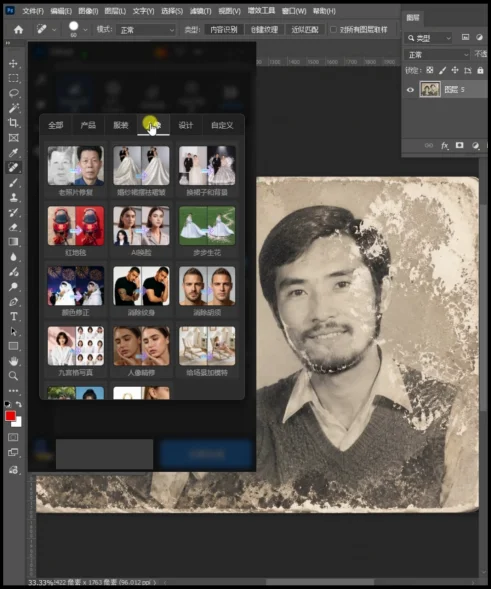Hide layer 图层 5 visibility
The image size is (492, 589).
410,90
